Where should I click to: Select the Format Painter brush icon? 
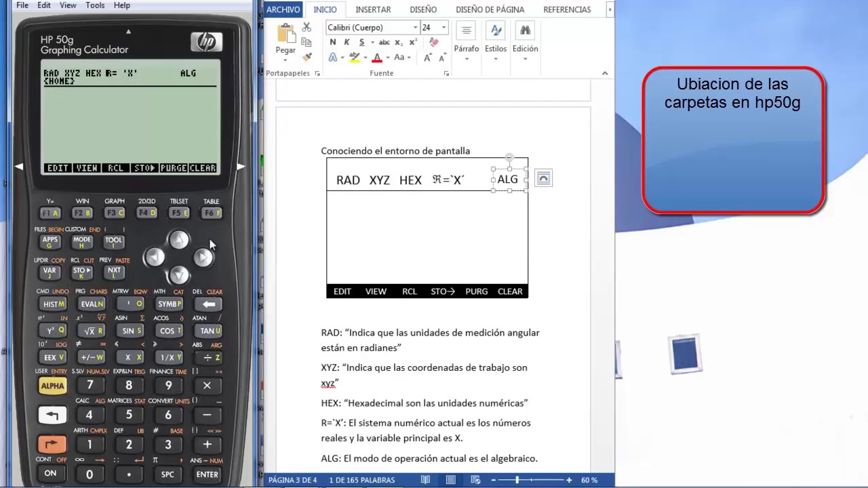coord(307,58)
